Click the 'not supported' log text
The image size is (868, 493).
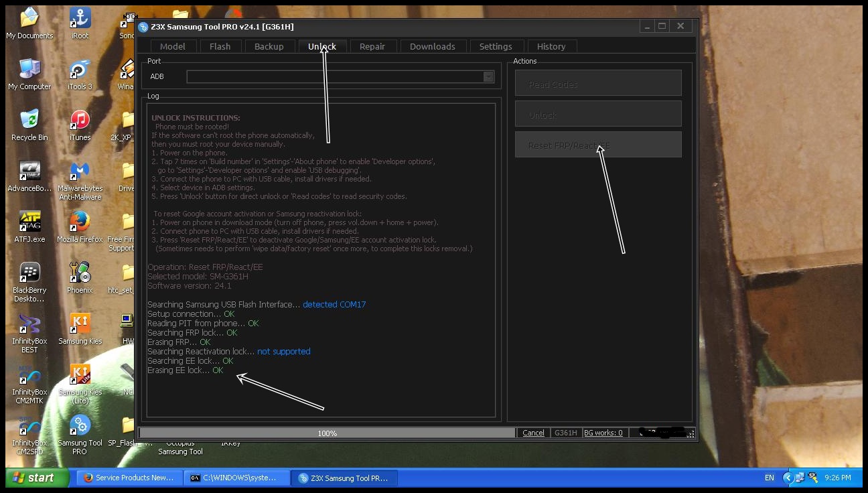[x=284, y=351]
